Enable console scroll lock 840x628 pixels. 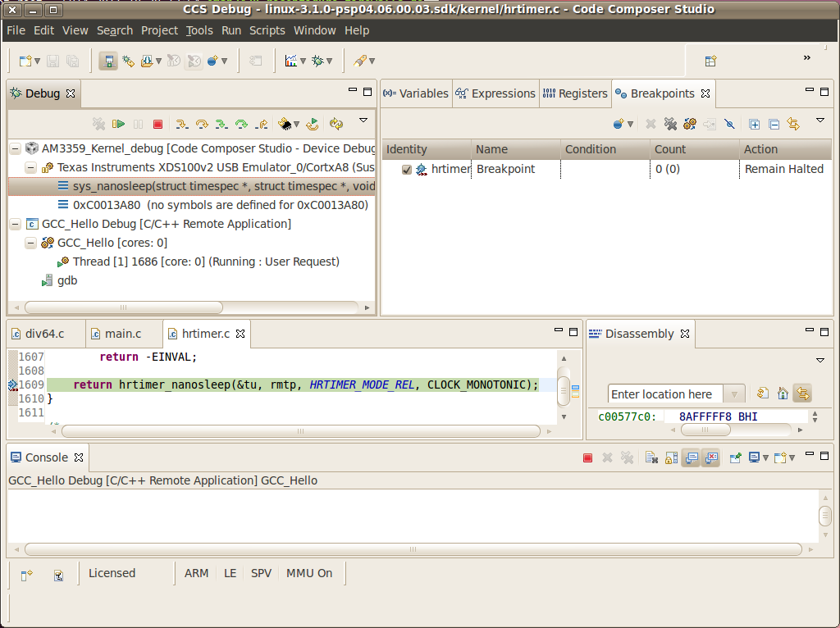(671, 457)
